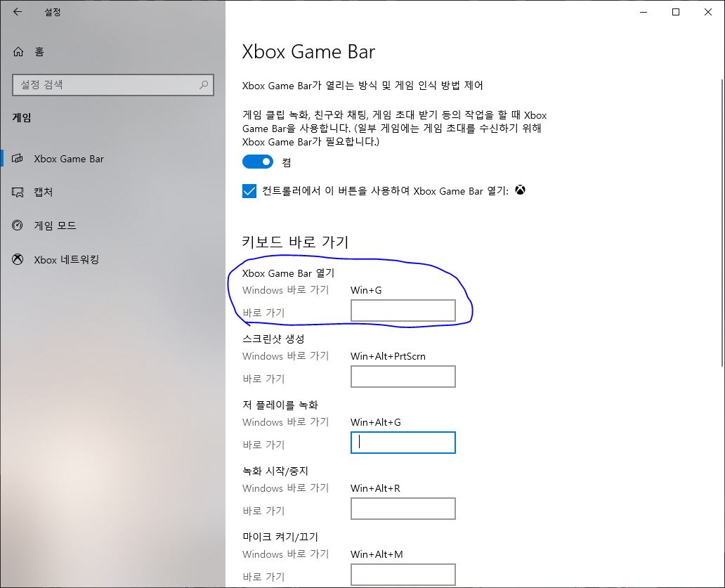
Task: Click shortcut field for 마이크 켜기/끄기
Action: pyautogui.click(x=403, y=575)
